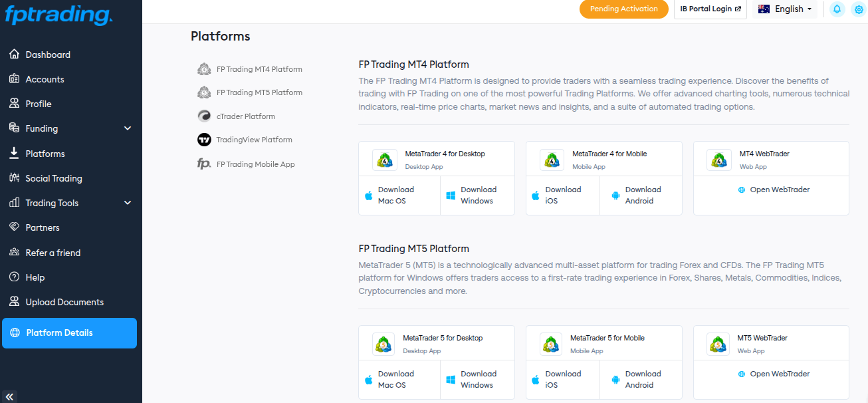
Task: Click the Partners handshake icon
Action: pyautogui.click(x=14, y=227)
